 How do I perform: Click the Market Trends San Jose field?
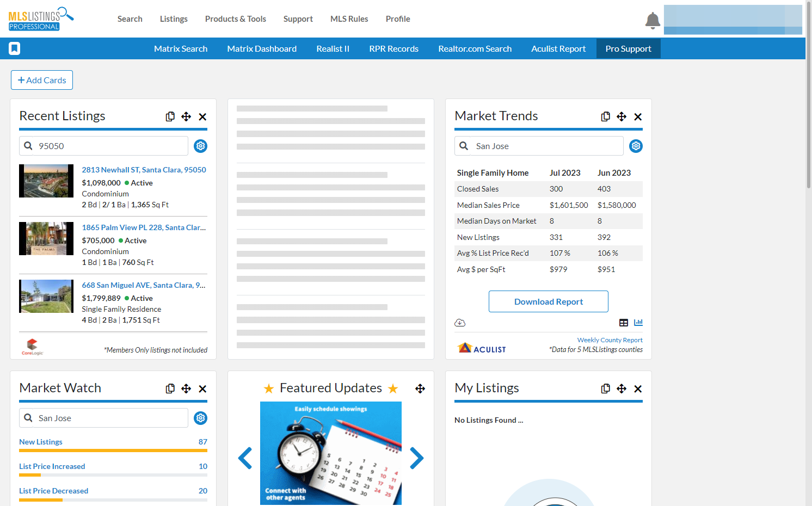539,146
